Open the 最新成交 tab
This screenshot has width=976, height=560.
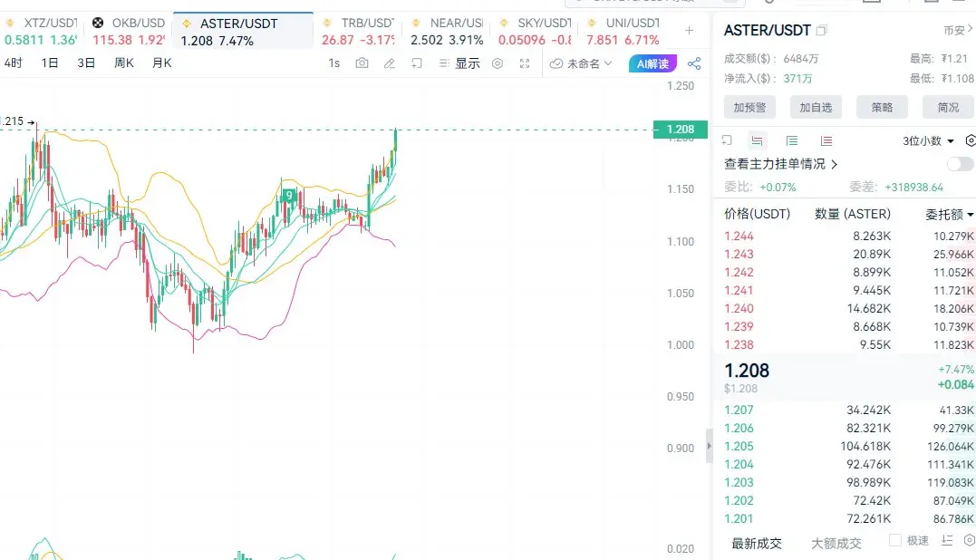[757, 543]
